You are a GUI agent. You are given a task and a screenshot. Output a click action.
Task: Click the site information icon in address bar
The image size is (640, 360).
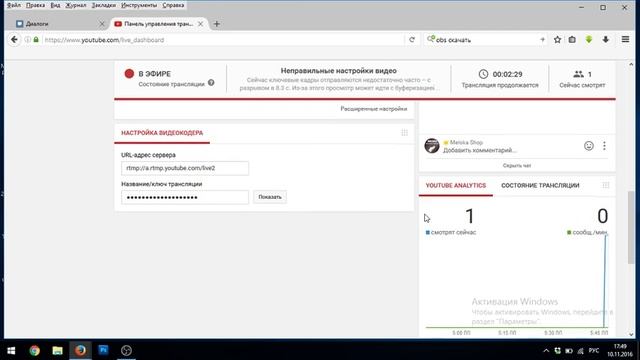tap(27, 40)
